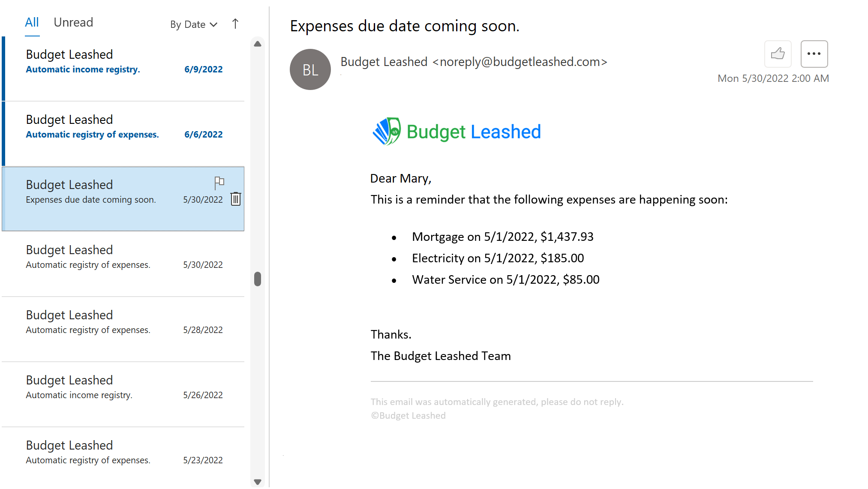Click the Dear Mary greeting
Screen dimensions: 868x489
pos(401,178)
